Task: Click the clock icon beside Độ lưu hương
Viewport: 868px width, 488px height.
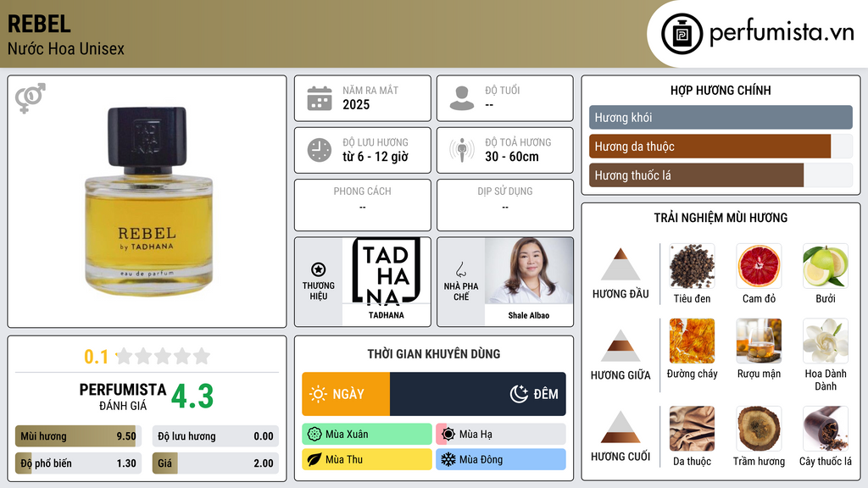Action: (320, 150)
